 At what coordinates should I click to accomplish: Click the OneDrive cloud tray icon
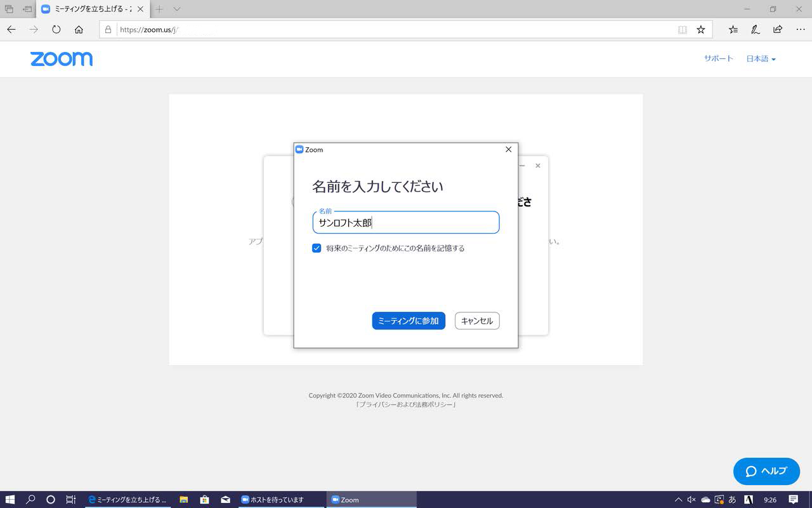(705, 500)
